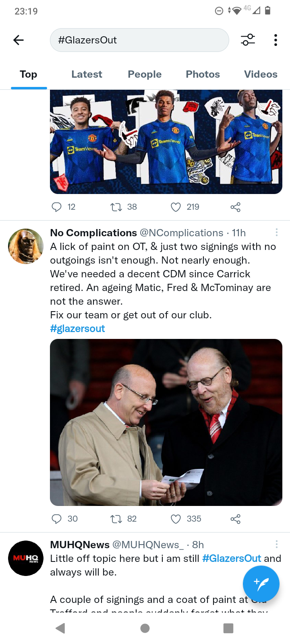Expand options for No Complications tweet

(x=276, y=232)
